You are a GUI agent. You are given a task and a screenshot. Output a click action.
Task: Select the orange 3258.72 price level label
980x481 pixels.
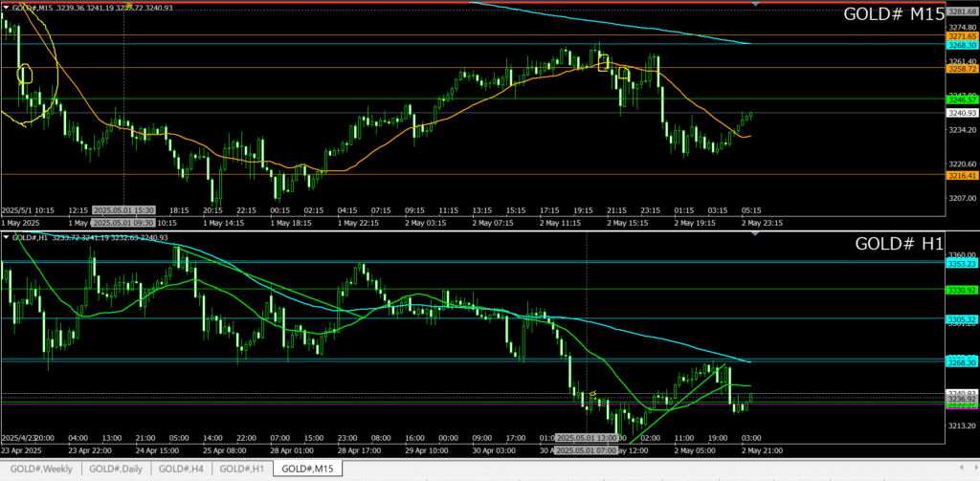960,69
